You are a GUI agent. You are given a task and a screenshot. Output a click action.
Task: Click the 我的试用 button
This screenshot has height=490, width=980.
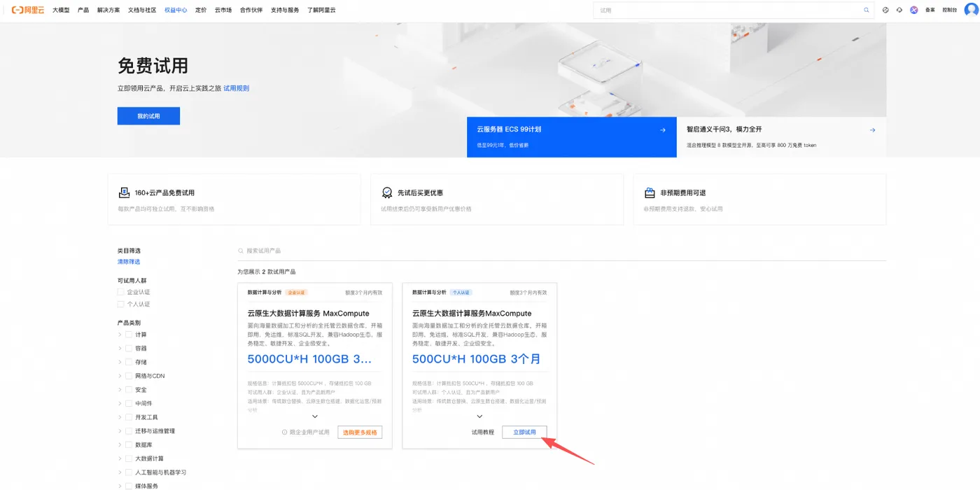[148, 116]
